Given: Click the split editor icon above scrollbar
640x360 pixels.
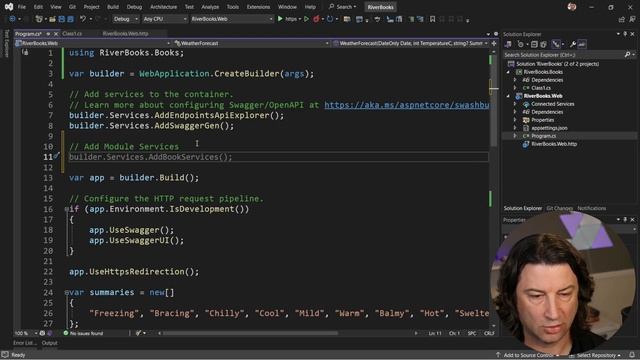Looking at the screenshot, I should tap(494, 43).
